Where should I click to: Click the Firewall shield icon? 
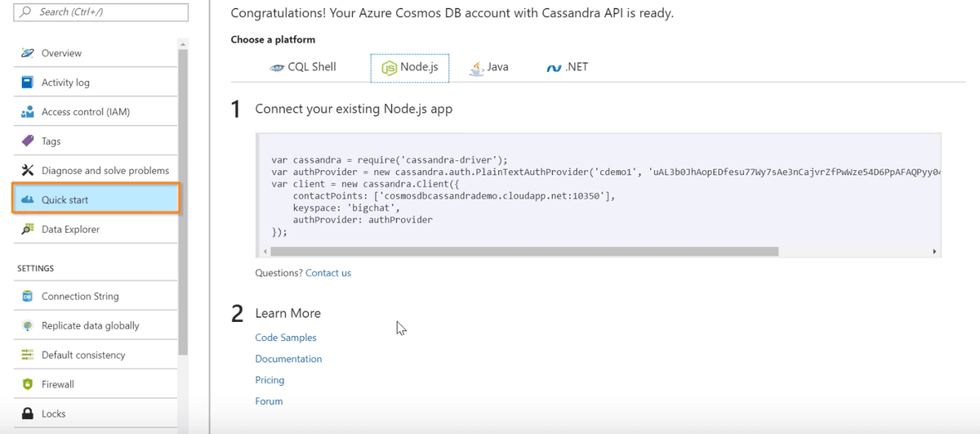tap(28, 384)
